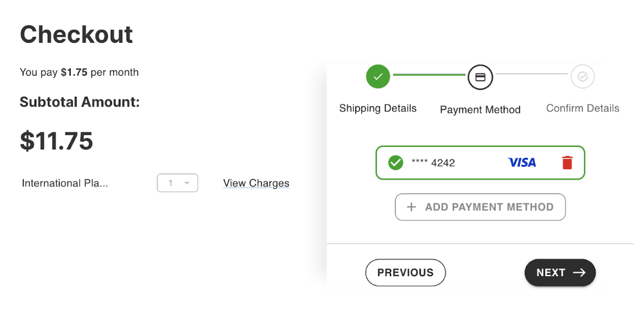Click the Add Payment Method button
Screen dimensions: 644x318
coord(480,207)
